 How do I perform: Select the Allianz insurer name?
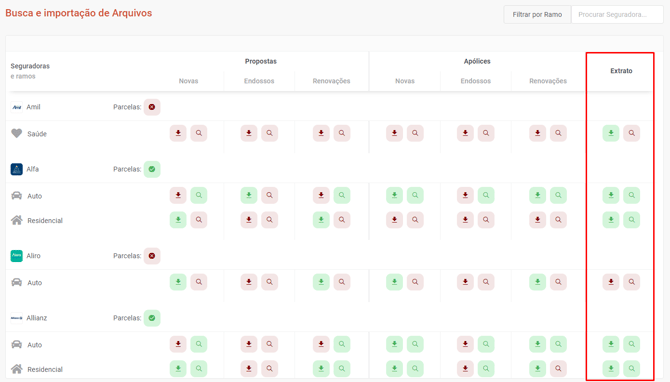37,318
